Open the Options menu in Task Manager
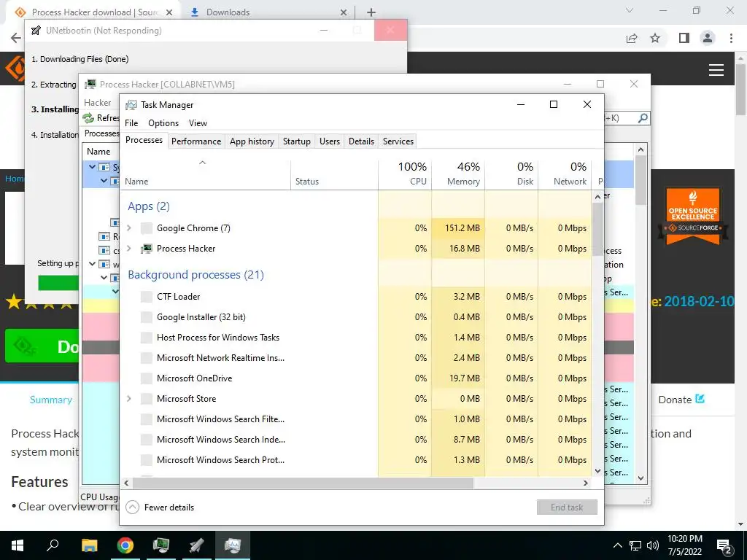The image size is (747, 560). [163, 122]
